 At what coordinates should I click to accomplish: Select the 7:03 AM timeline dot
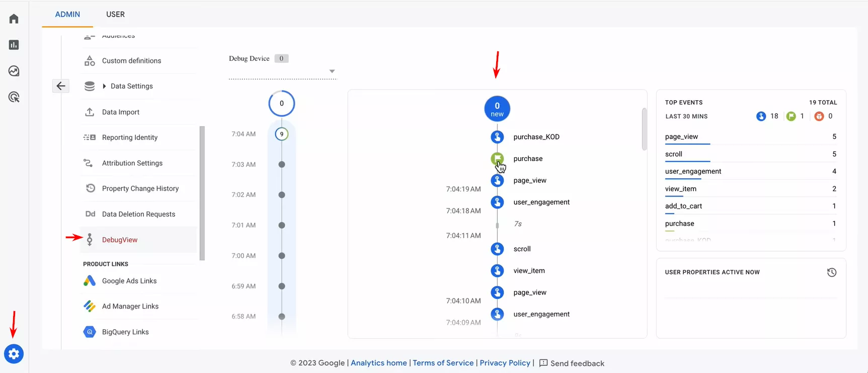(x=282, y=165)
